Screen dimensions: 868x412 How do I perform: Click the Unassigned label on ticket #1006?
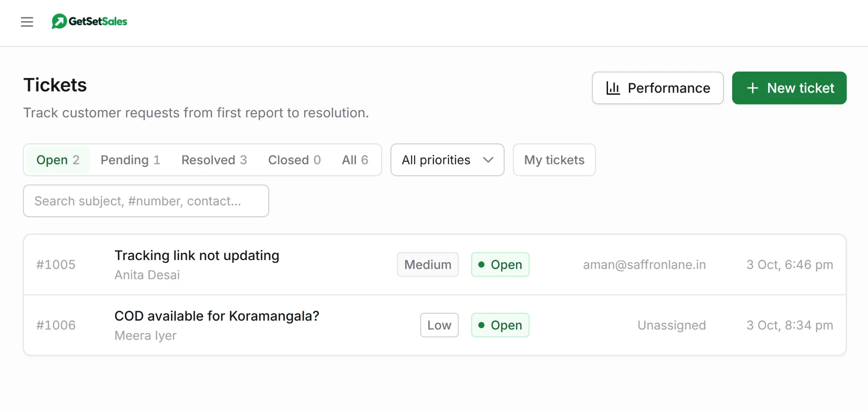pyautogui.click(x=672, y=325)
